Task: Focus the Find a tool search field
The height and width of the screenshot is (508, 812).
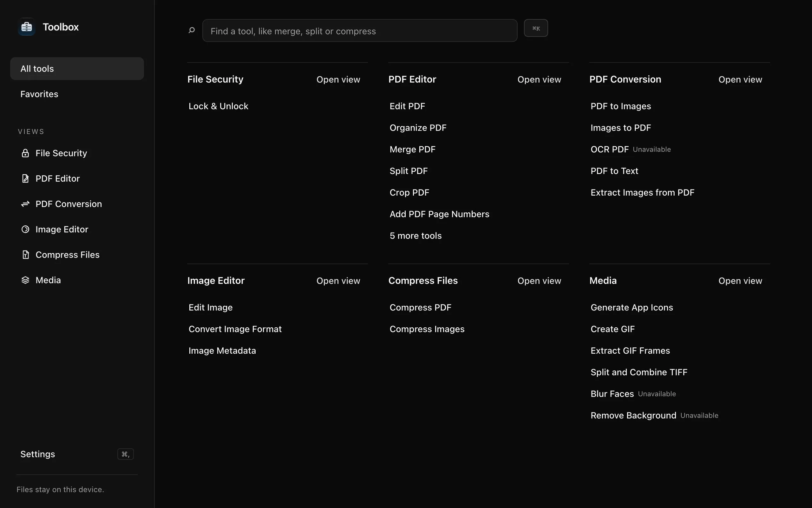Action: (360, 30)
